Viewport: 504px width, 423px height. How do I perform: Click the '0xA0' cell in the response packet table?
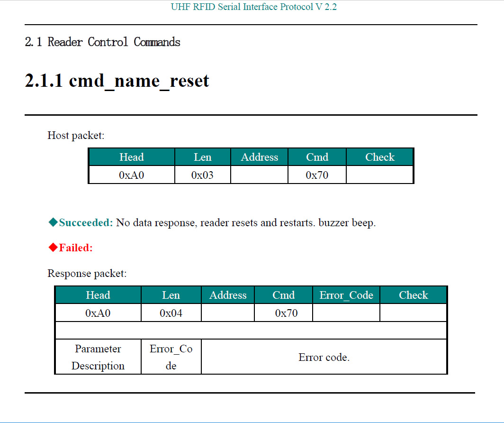tap(98, 313)
